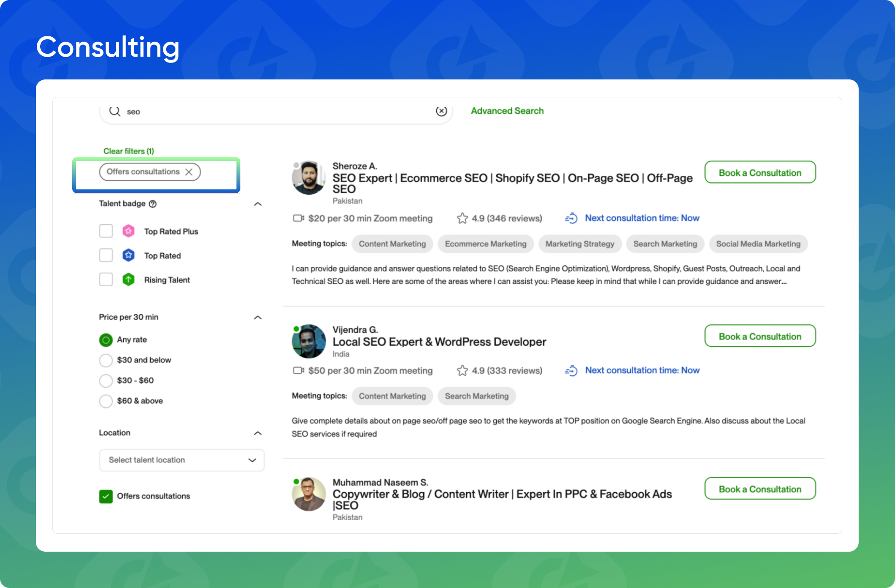The image size is (895, 588).
Task: Open the Select talent location dropdown
Action: coord(182,460)
